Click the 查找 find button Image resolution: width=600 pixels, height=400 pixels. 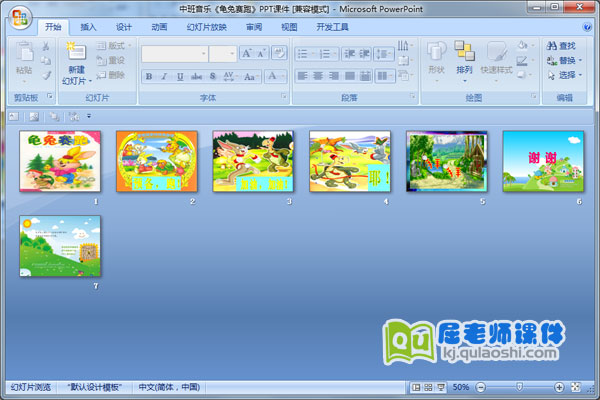tap(561, 46)
